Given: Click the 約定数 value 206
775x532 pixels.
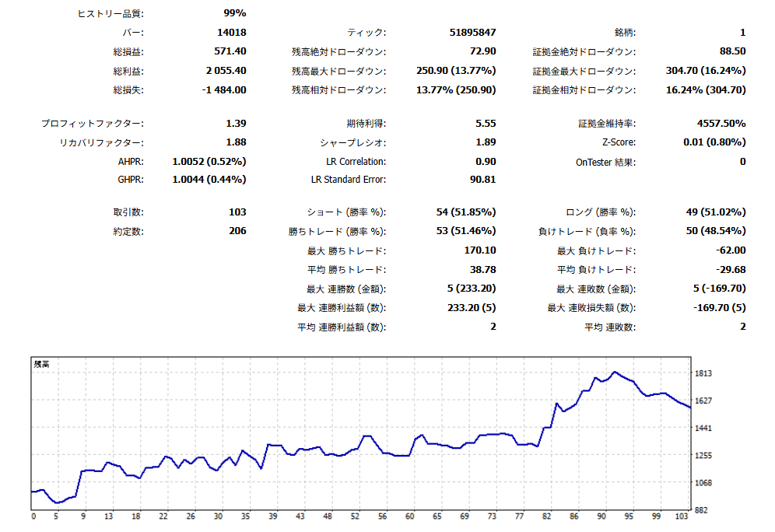Looking at the screenshot, I should pyautogui.click(x=237, y=231).
